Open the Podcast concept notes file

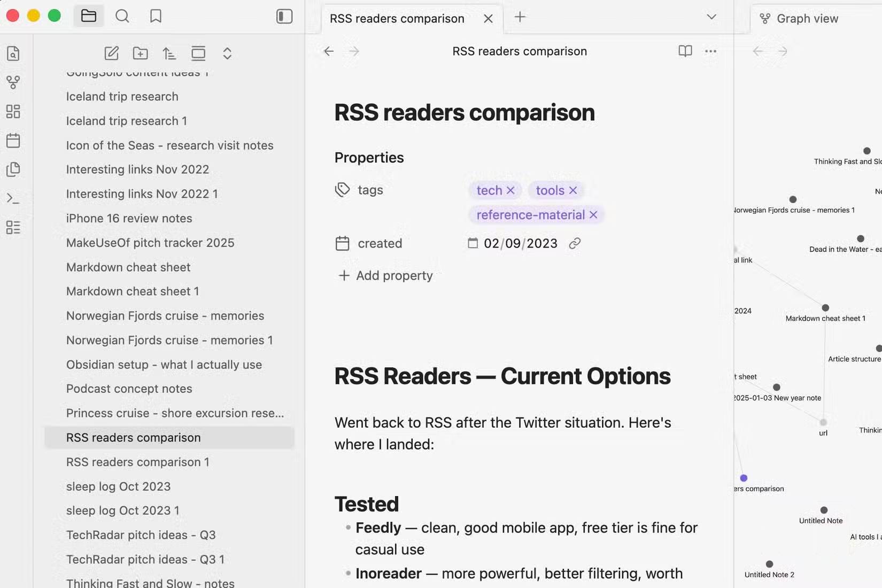(x=129, y=389)
